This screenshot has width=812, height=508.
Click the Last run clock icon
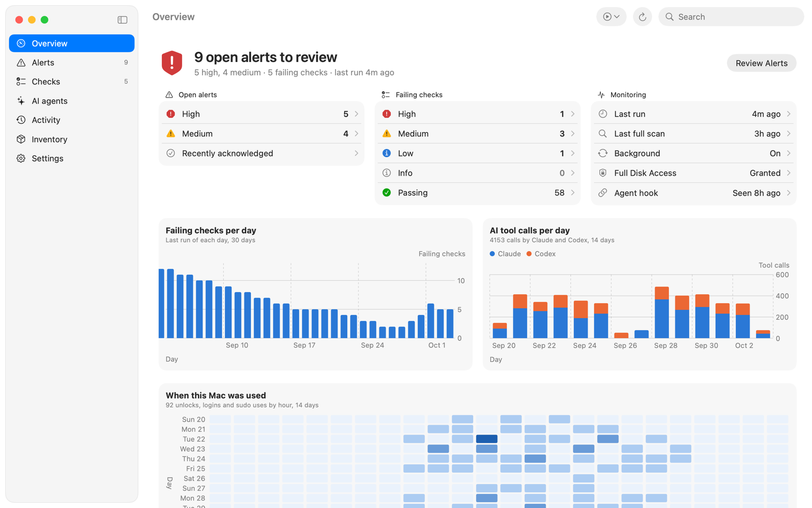(x=603, y=114)
